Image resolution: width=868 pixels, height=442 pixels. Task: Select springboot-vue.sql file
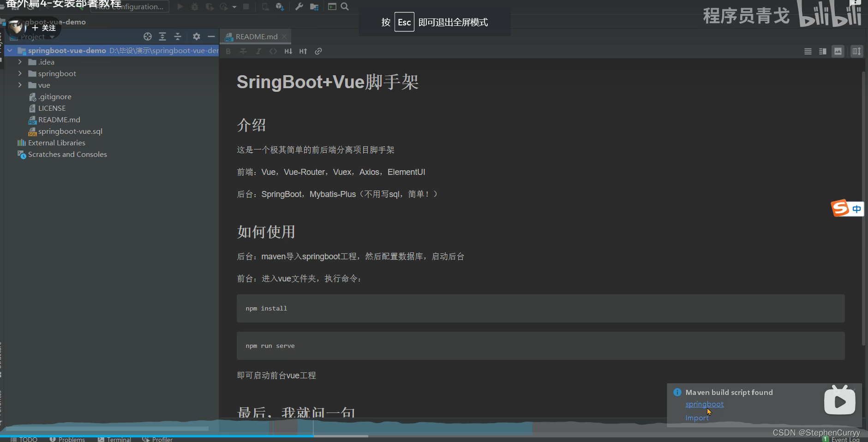(x=65, y=131)
